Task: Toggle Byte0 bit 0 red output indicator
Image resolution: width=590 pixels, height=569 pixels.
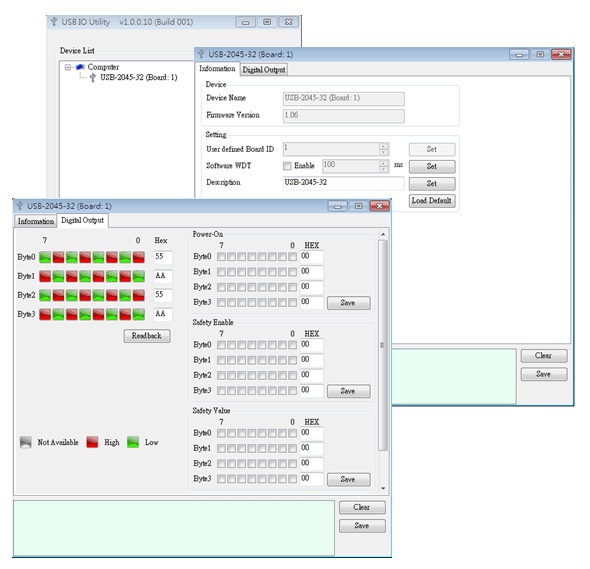Action: (x=138, y=257)
